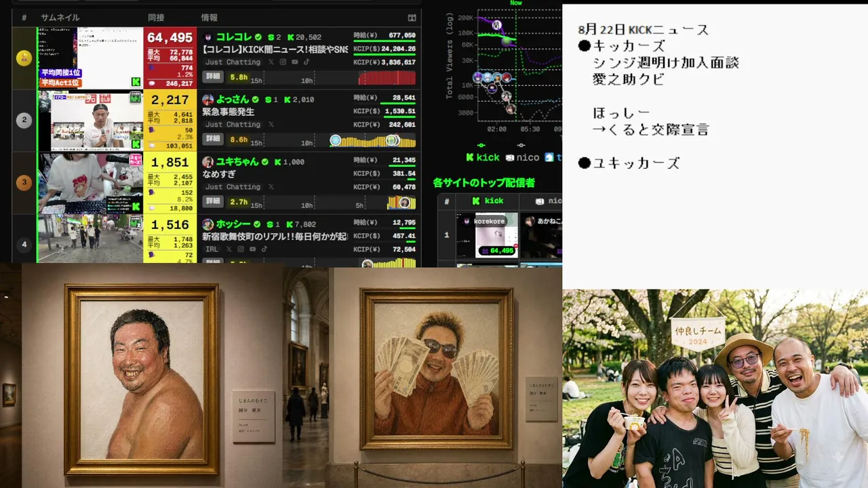This screenshot has width=868, height=488.
Task: Click the 2,217 viewer count for よっさん
Action: (170, 100)
